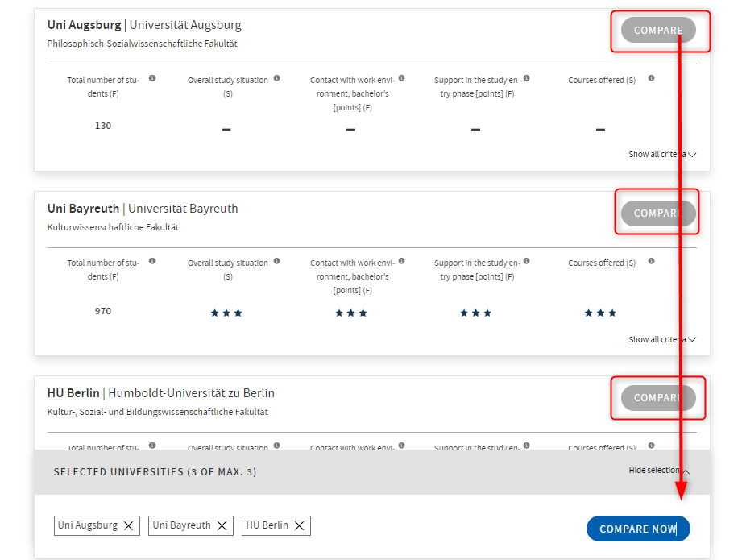Open HU Berlin Humboldt-Universität title link

point(161,393)
